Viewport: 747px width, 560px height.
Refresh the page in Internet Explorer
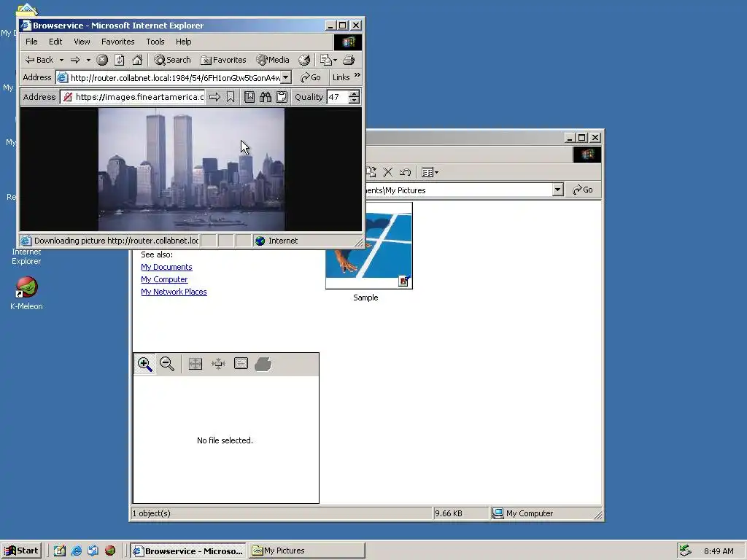tap(120, 60)
